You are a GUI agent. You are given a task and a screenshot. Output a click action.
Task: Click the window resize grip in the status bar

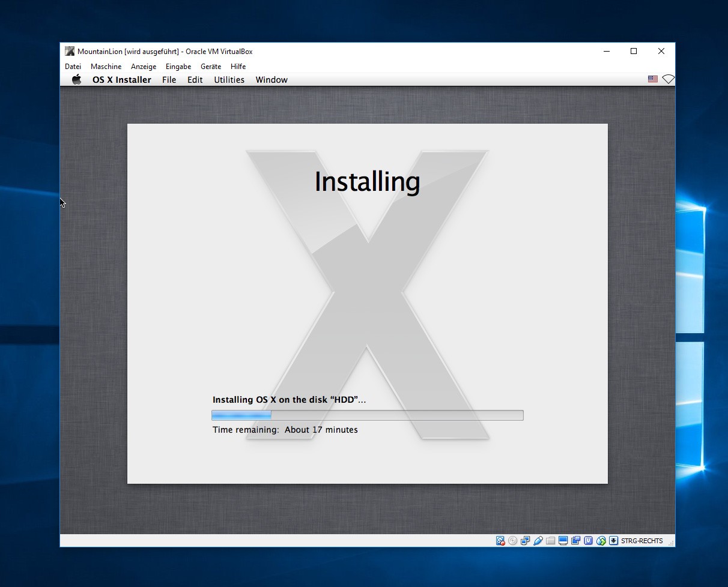(x=672, y=543)
